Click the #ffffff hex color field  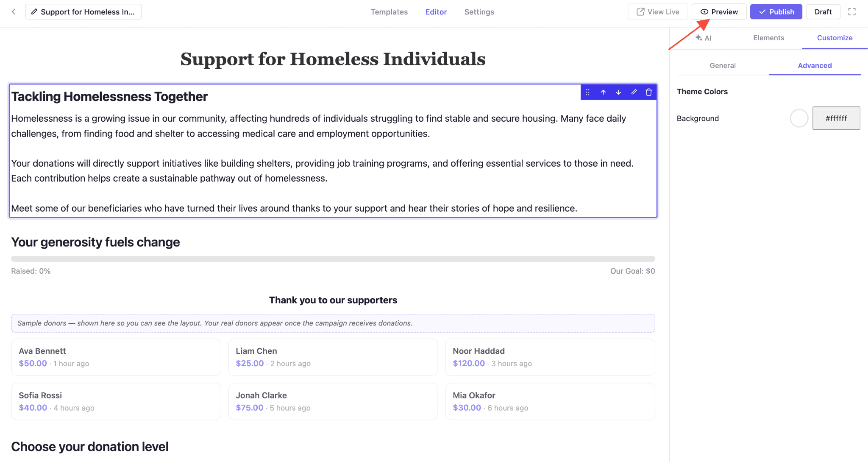[x=836, y=118]
